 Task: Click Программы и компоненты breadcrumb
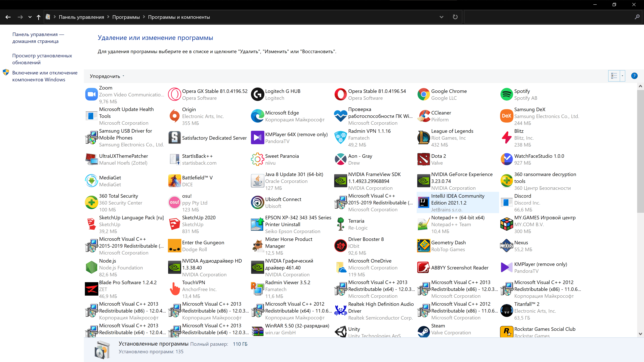pos(179,17)
